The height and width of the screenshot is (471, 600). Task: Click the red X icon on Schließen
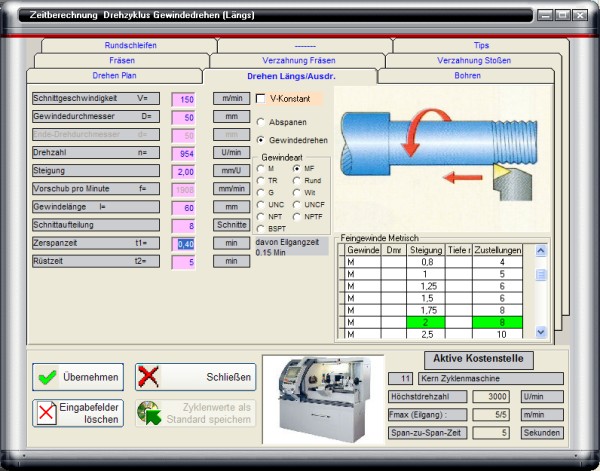[x=148, y=377]
